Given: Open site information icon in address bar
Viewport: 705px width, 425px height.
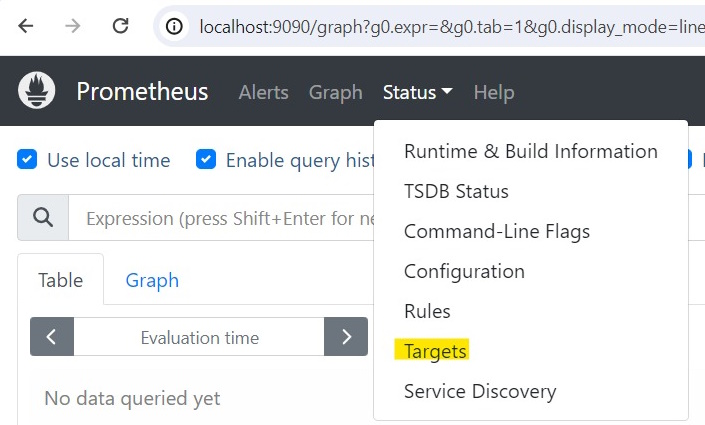Looking at the screenshot, I should point(174,27).
